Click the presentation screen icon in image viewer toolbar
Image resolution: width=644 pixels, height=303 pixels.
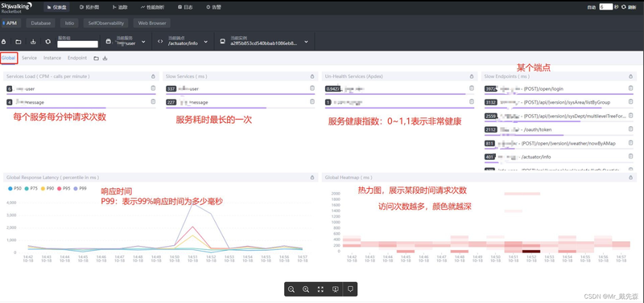coord(336,289)
